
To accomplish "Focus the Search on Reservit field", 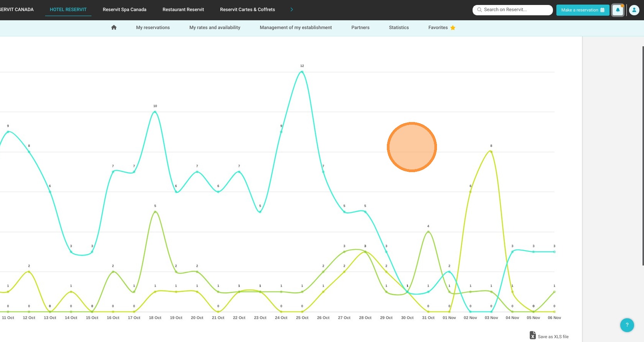I will click(513, 10).
